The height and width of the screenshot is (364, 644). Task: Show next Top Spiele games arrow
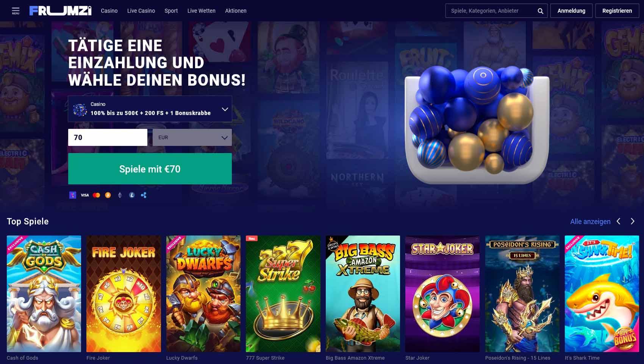(x=632, y=221)
